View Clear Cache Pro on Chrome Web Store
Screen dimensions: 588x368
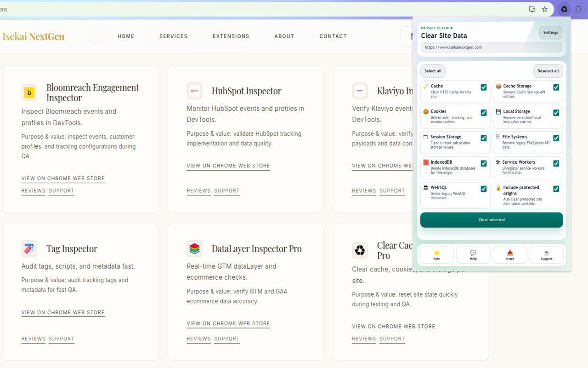click(394, 327)
